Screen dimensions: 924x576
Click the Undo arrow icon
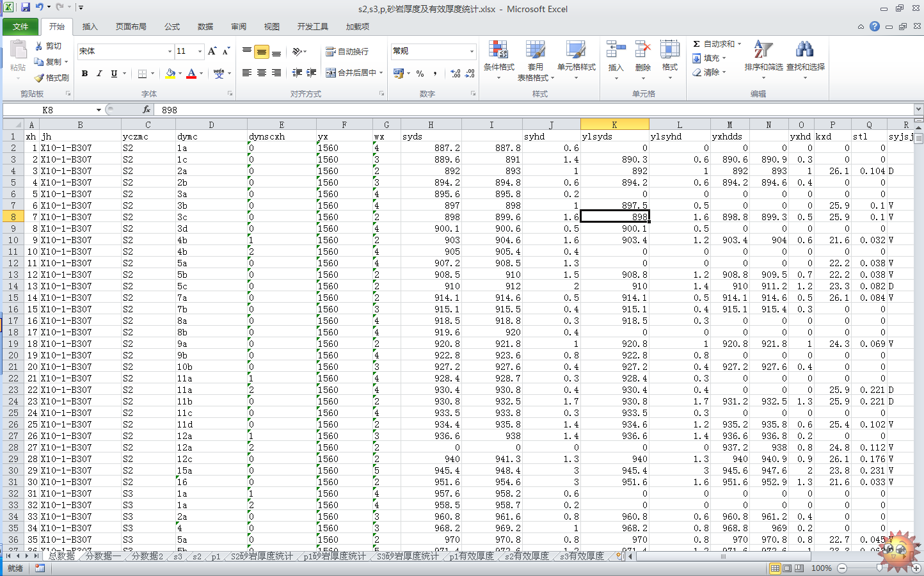(39, 7)
